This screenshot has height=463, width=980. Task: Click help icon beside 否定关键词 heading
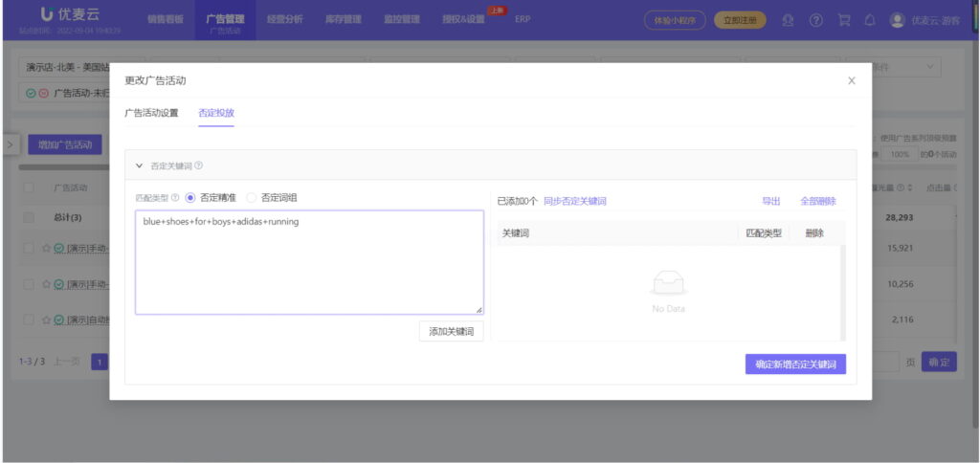(x=199, y=165)
